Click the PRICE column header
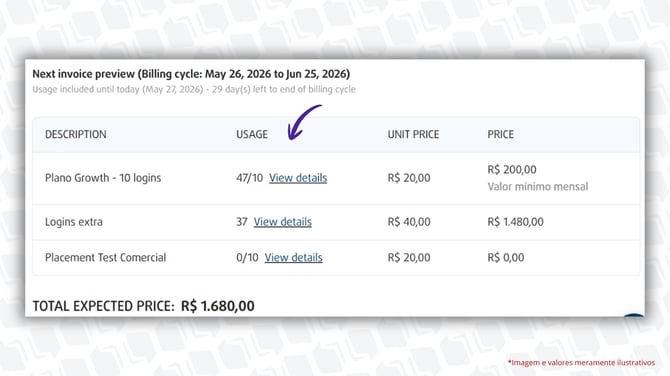This screenshot has width=670, height=376. coord(500,134)
